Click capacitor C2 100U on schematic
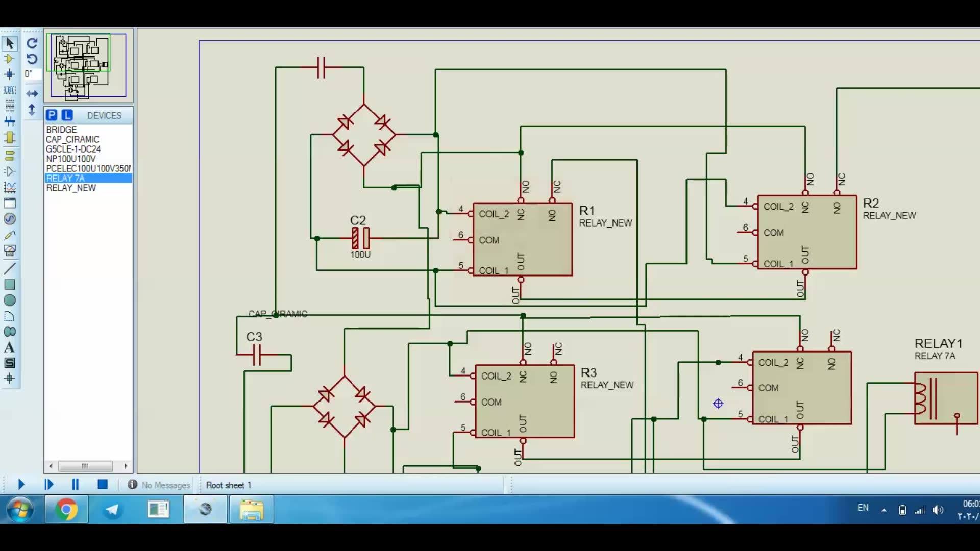Viewport: 980px width, 551px height. [x=360, y=238]
